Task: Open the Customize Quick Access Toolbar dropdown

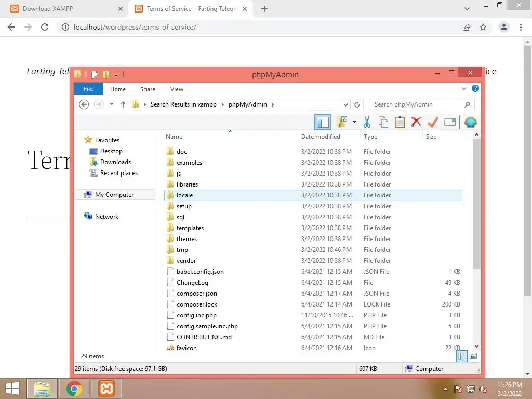Action: (116, 75)
